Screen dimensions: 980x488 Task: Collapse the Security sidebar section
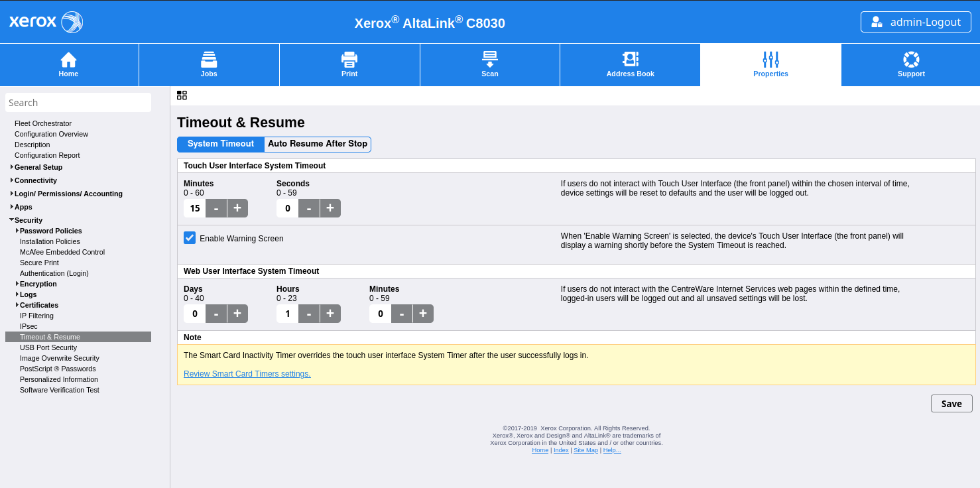coord(12,220)
